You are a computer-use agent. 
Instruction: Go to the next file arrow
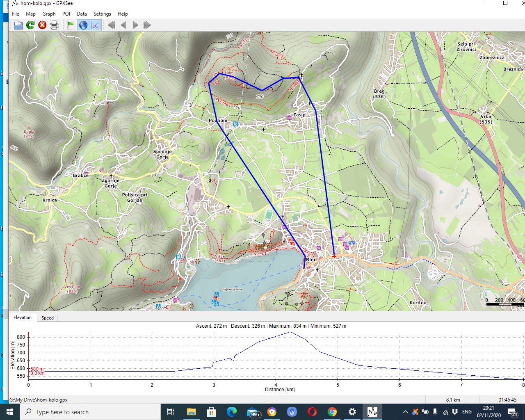[x=135, y=25]
